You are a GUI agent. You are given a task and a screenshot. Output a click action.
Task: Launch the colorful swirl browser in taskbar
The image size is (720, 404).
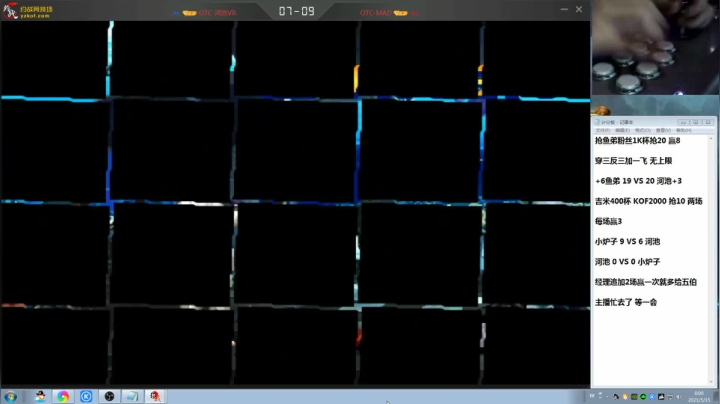click(x=63, y=396)
